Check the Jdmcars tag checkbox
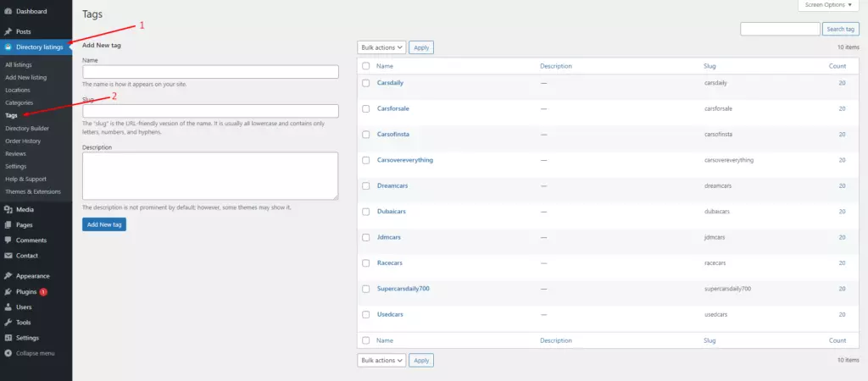Viewport: 868px width, 381px height. click(x=366, y=237)
